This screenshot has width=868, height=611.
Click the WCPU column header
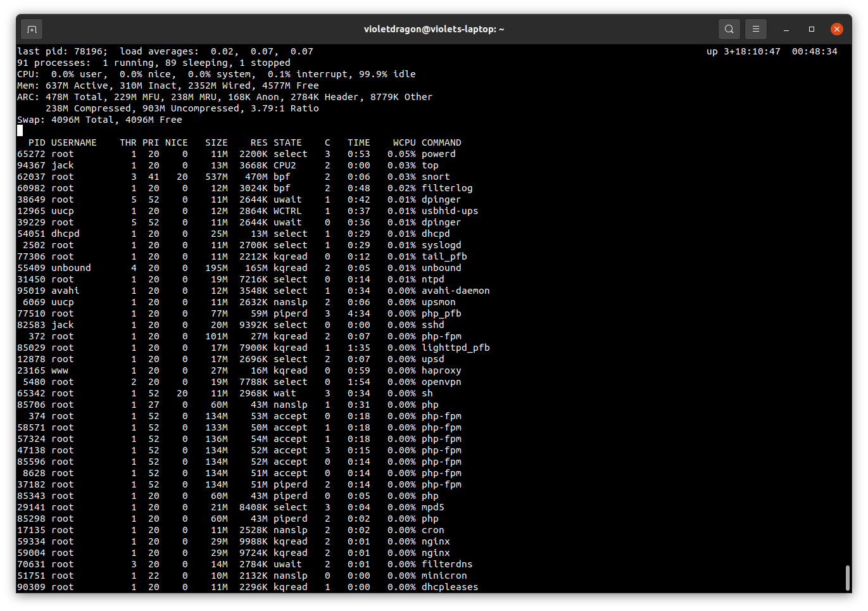[405, 142]
